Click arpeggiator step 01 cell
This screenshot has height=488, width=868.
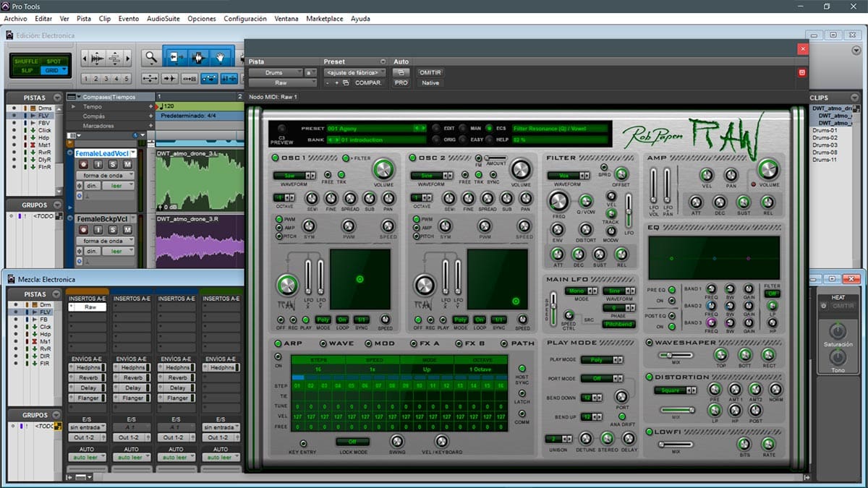coord(298,386)
